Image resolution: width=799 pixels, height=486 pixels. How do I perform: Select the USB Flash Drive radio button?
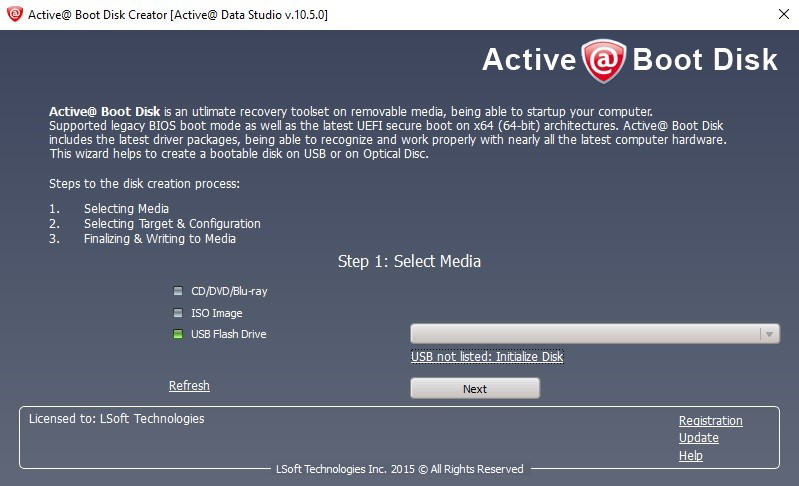176,334
